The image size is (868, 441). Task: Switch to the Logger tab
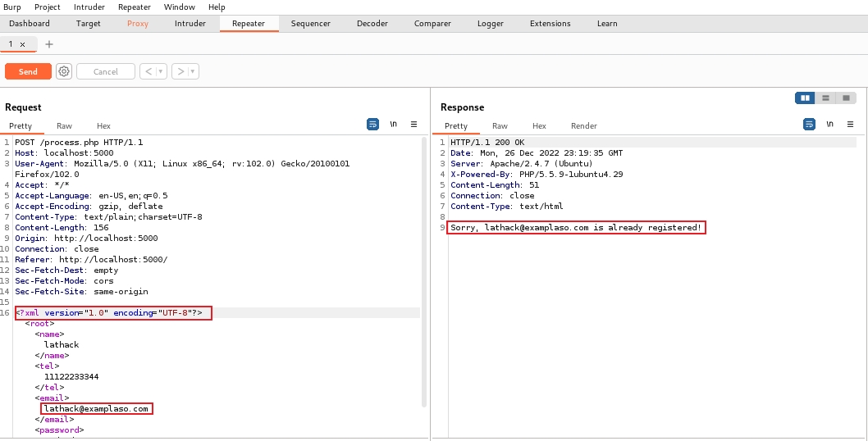[x=491, y=24]
